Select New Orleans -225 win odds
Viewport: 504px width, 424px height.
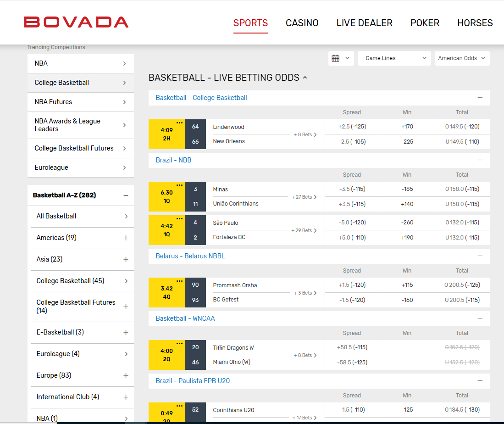pyautogui.click(x=407, y=142)
